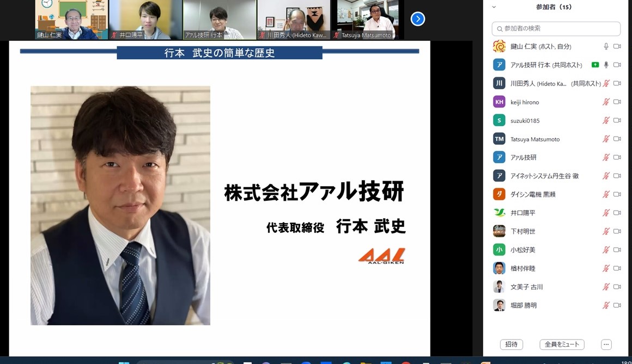The height and width of the screenshot is (364, 632).
Task: Unmute 川田秀人 muted microphone in participant list
Action: (x=606, y=83)
